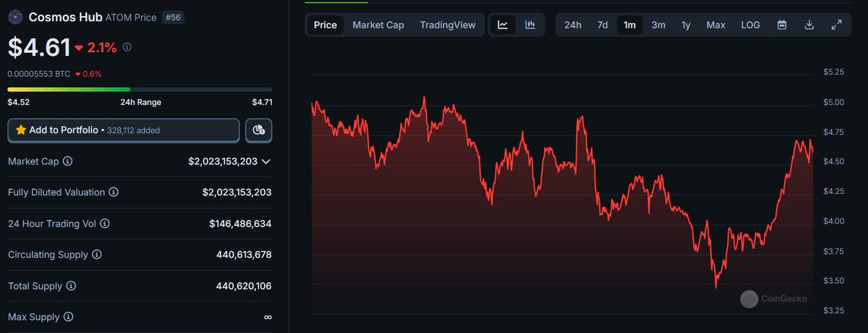Show 24 Hour Trading Vol info icon
This screenshot has height=333, width=868.
pos(106,224)
